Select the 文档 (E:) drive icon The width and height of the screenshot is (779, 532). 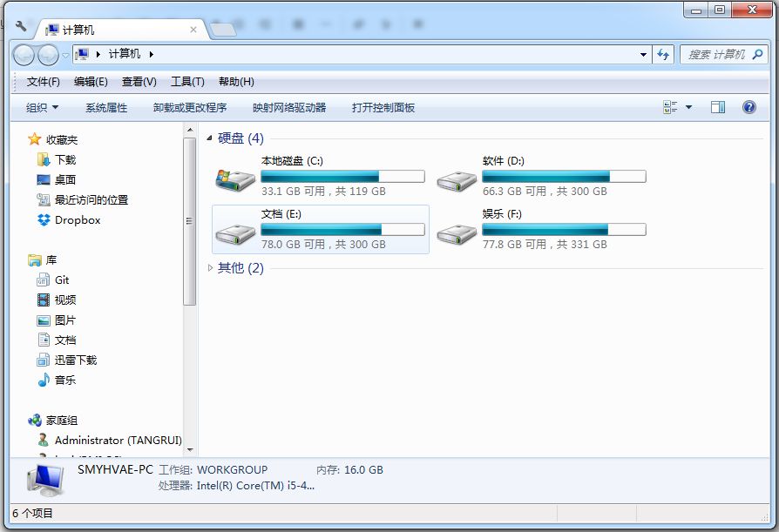(x=235, y=234)
